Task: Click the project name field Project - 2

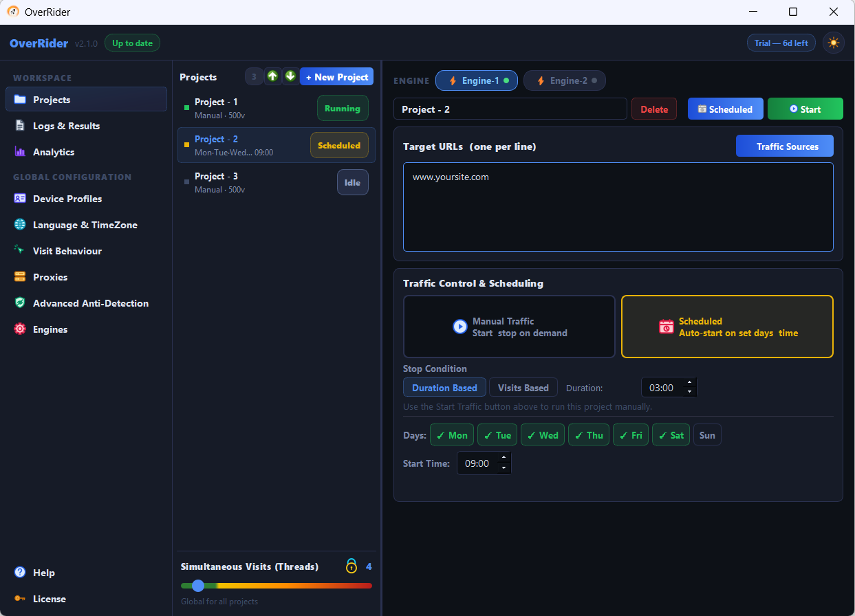Action: tap(510, 109)
